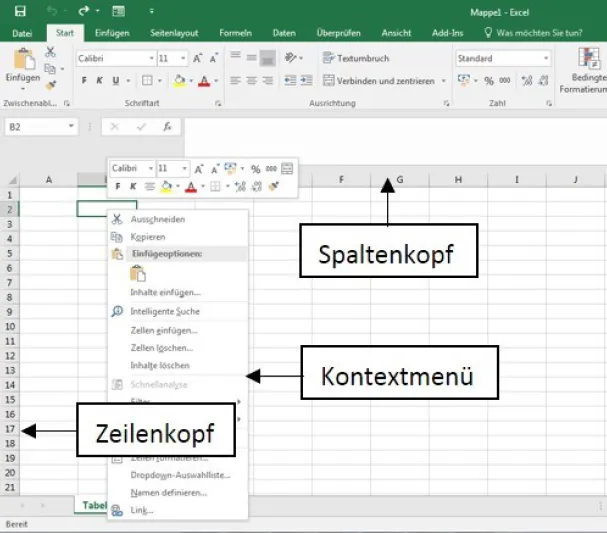
Task: Click the Save icon in title bar
Action: click(21, 11)
